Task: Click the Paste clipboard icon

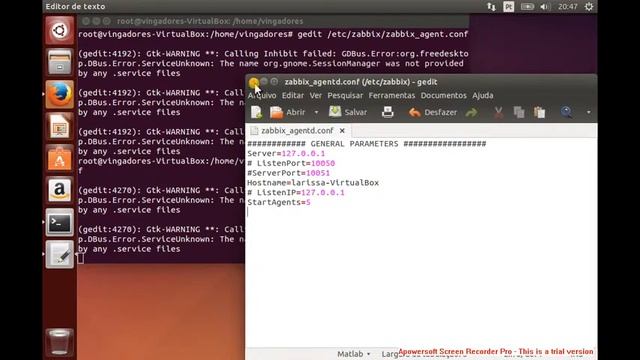Action: pyautogui.click(x=540, y=112)
